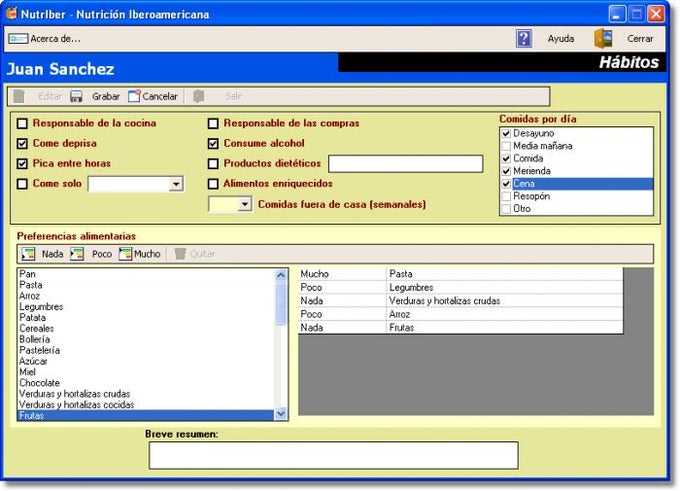The image size is (680, 491).
Task: Uncheck Pica entre horas
Action: 22,164
